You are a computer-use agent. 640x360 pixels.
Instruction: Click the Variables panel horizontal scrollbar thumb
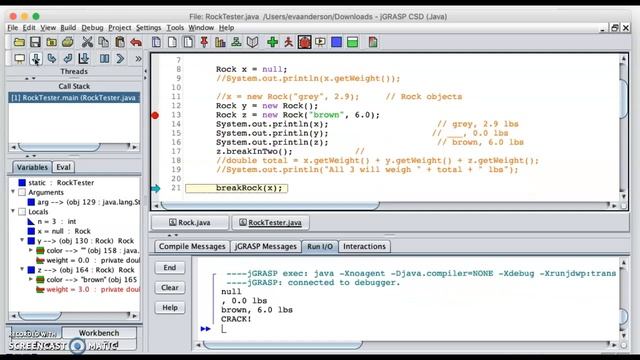(40, 316)
